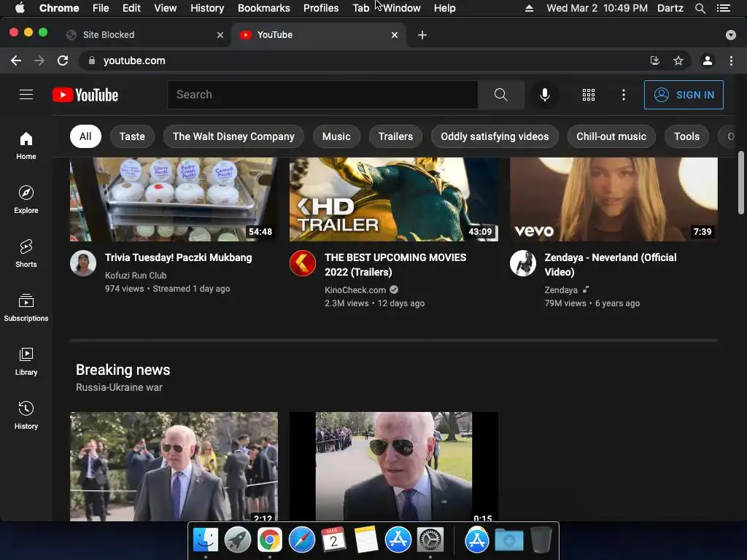Open KinoCheck.com channel name link
Screen dimensions: 747x560
coord(355,290)
